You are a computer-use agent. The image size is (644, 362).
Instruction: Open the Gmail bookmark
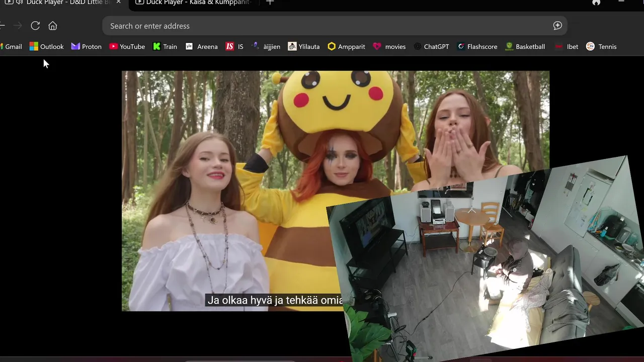(x=11, y=46)
